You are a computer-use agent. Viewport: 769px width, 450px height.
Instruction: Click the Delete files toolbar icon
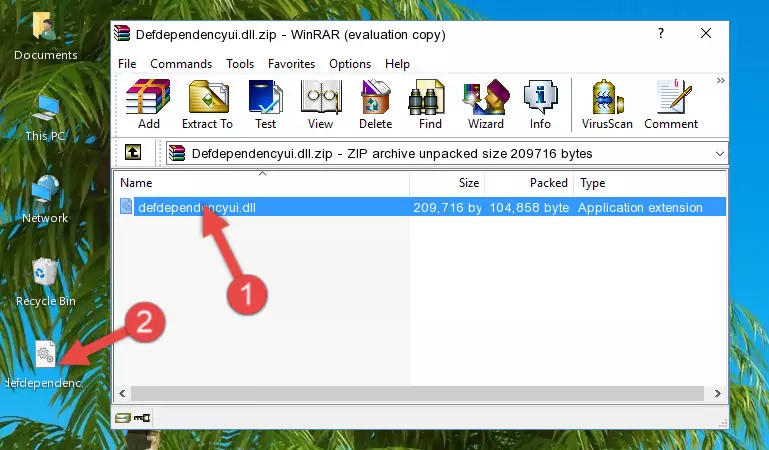click(x=375, y=104)
